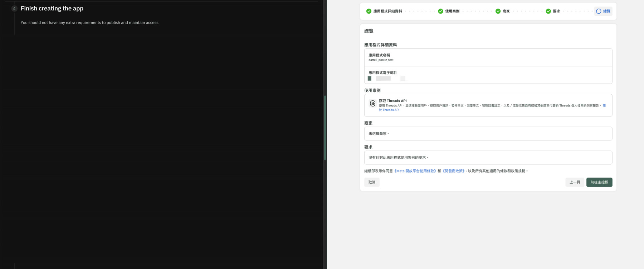644x269 pixels.
Task: Open the 關於 Threads API link
Action: pos(389,110)
